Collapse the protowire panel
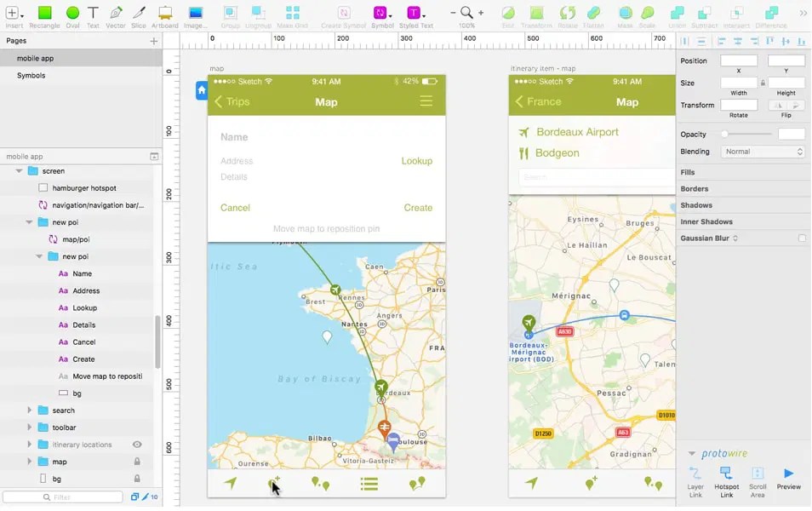Viewport: 812px width, 511px height. coord(691,453)
